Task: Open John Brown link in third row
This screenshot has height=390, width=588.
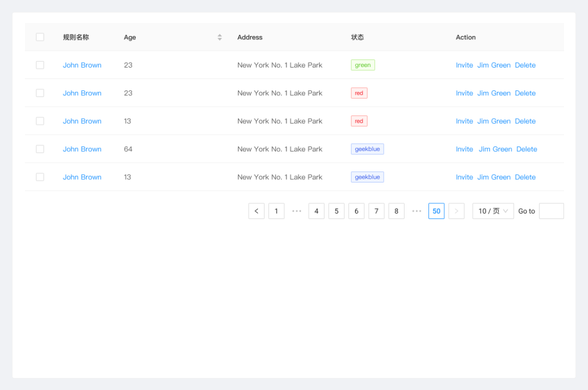Action: coord(82,121)
